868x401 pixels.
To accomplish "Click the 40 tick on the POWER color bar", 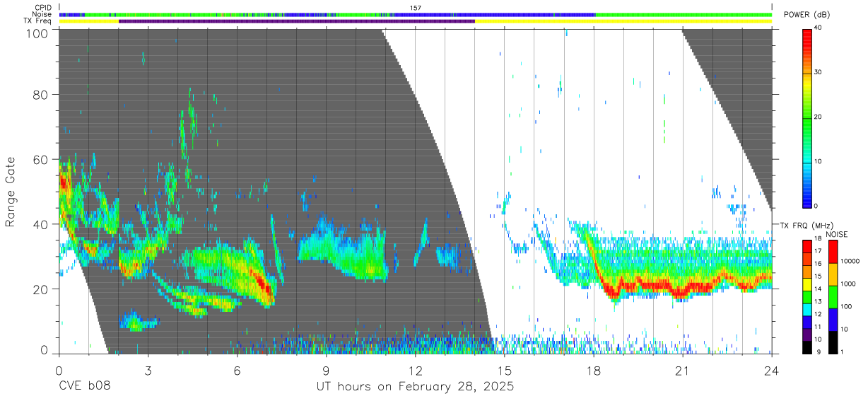I will click(819, 28).
